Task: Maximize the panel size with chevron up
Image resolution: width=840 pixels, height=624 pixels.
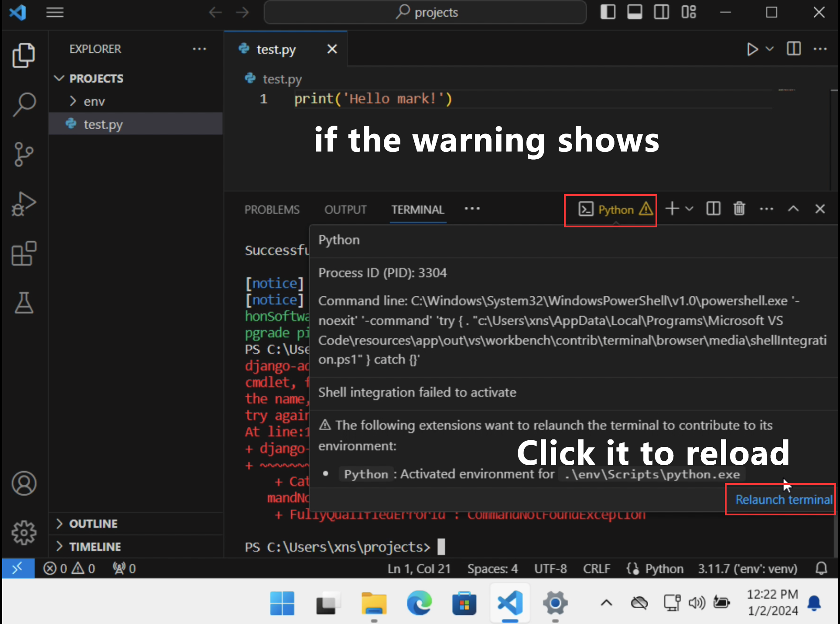Action: tap(793, 209)
